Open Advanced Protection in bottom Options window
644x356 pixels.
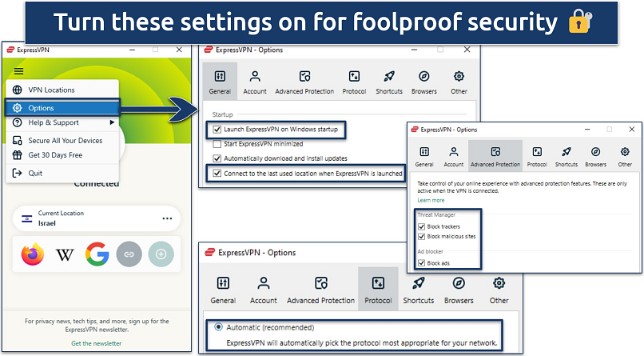tap(320, 290)
